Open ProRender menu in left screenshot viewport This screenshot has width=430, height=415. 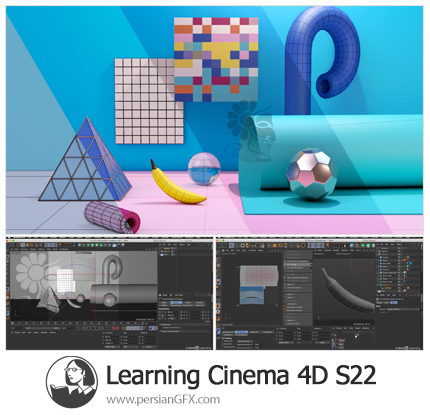click(64, 249)
